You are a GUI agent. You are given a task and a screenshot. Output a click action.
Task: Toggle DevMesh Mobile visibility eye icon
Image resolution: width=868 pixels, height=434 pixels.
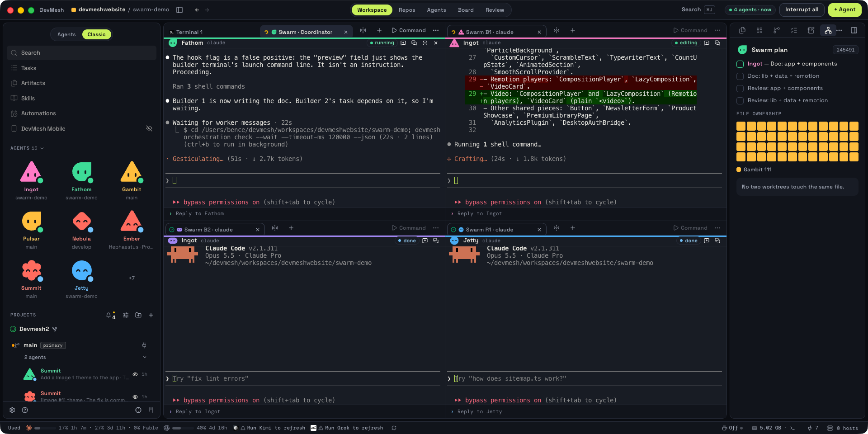pos(149,129)
